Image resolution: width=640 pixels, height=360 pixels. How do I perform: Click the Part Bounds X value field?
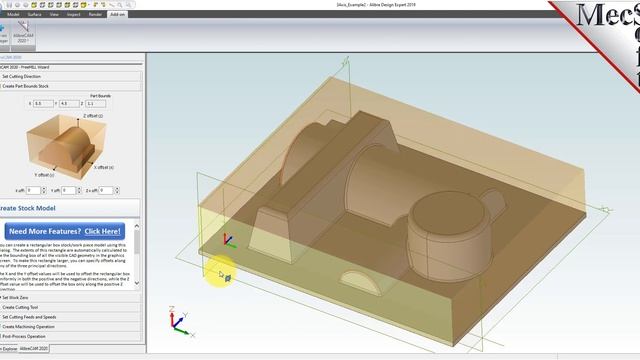43,104
